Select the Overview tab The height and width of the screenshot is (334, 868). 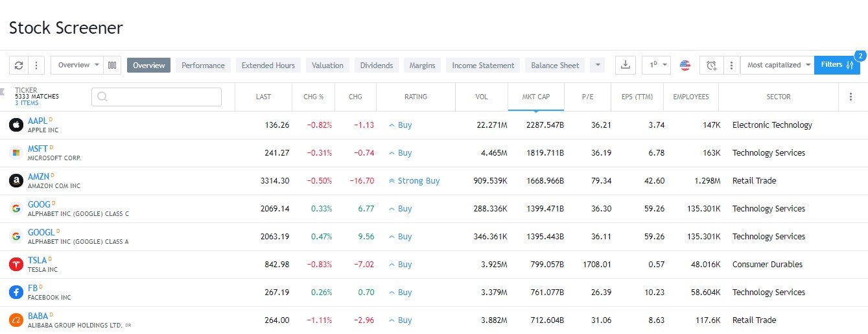[149, 66]
